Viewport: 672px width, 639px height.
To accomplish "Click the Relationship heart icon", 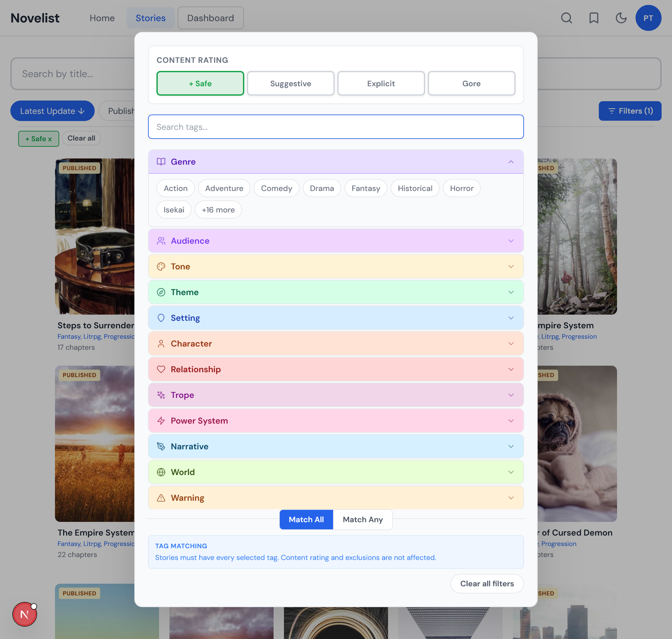I will [160, 369].
